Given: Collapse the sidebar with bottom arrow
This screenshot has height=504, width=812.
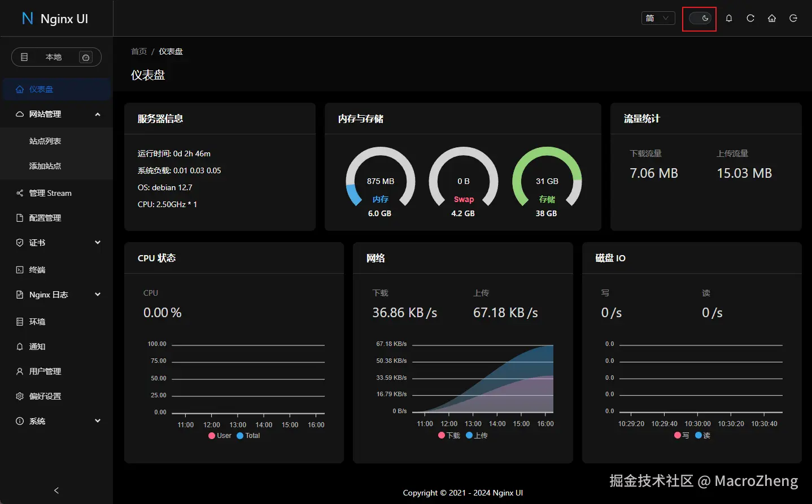Looking at the screenshot, I should [56, 490].
